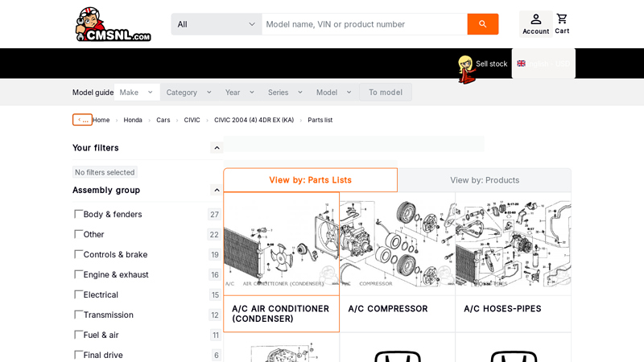Check the Body & fenders checkbox
Viewport: 644px width, 362px height.
[78, 214]
